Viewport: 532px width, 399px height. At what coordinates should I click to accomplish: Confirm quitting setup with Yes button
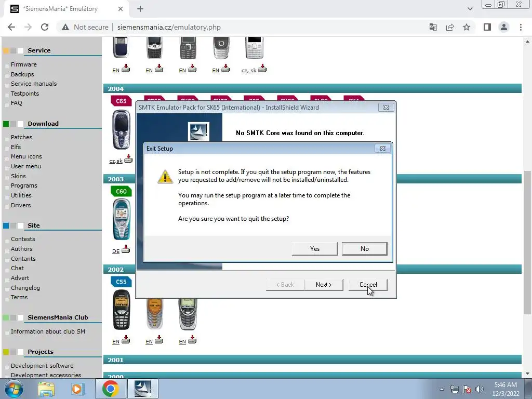[x=314, y=249]
